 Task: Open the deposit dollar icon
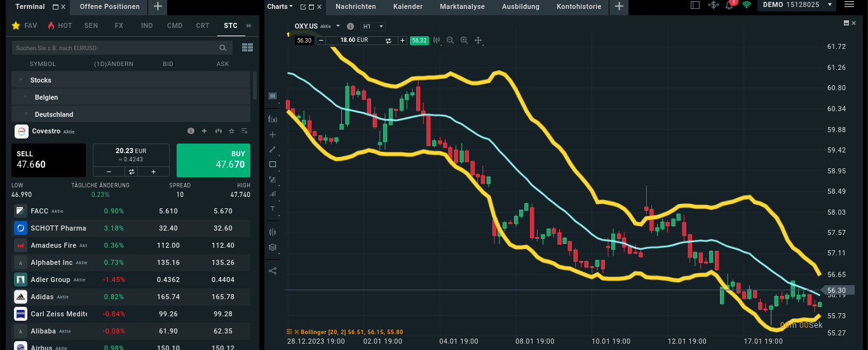pos(713,5)
